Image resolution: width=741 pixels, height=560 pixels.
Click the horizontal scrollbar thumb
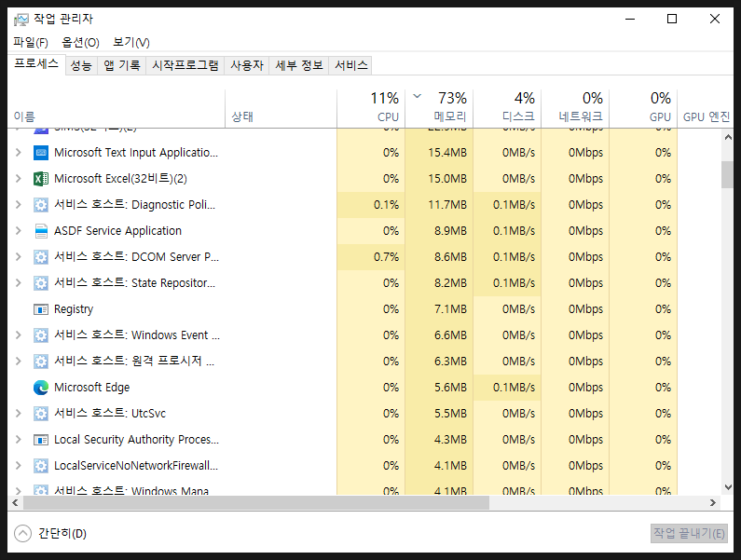256,503
